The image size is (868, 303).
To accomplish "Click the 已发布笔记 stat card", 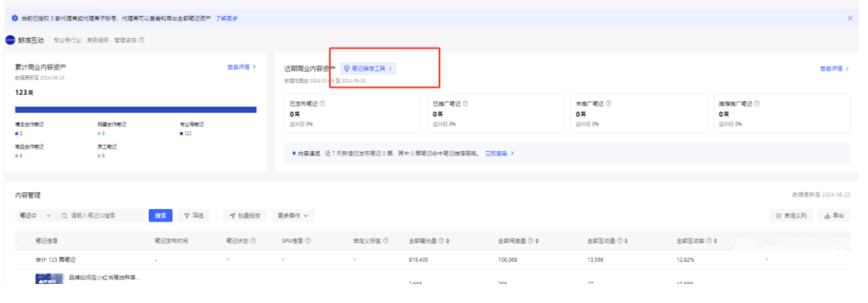I will 352,113.
